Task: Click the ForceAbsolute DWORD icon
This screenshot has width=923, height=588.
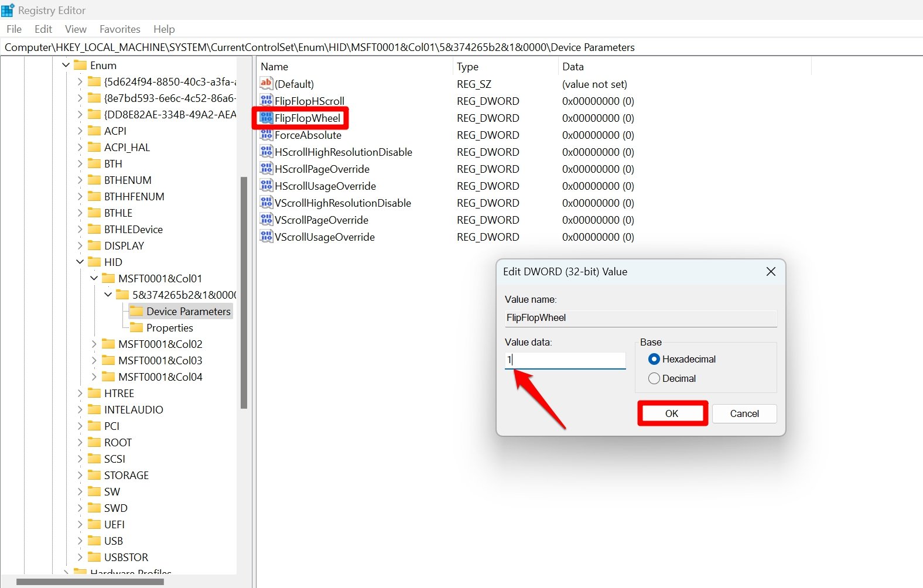Action: (266, 135)
